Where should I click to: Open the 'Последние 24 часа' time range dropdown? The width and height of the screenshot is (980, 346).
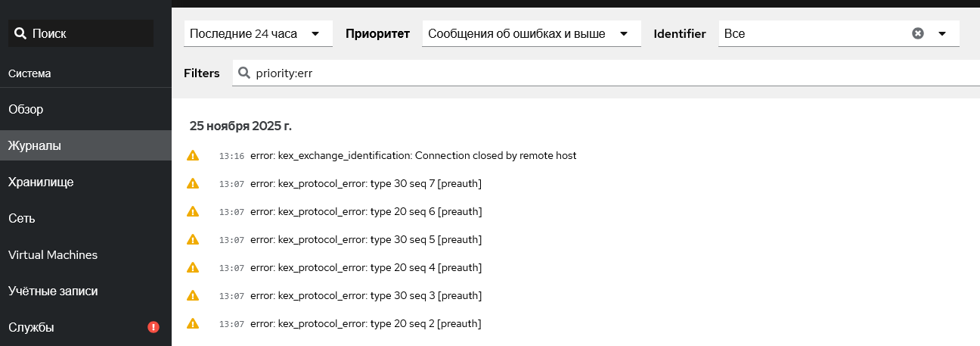258,33
